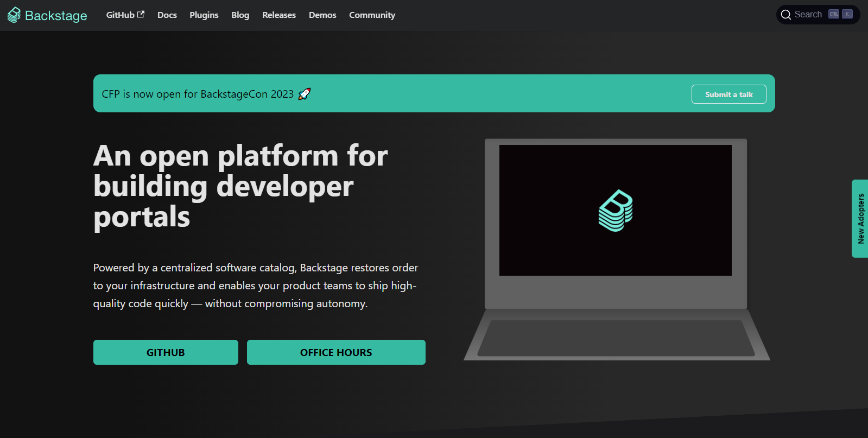The height and width of the screenshot is (438, 868).
Task: Open the New Adopters side tab
Action: click(860, 219)
